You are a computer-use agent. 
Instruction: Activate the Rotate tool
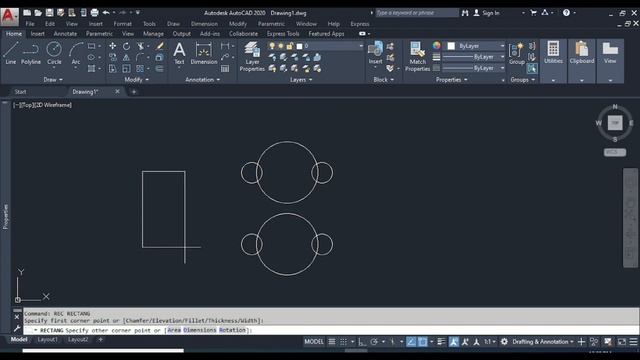(127, 46)
